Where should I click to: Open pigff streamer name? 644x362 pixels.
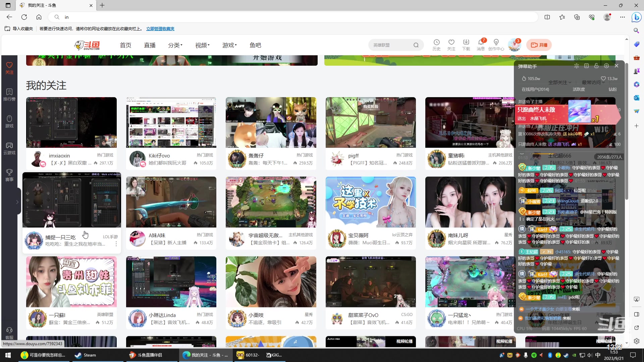[x=354, y=156]
